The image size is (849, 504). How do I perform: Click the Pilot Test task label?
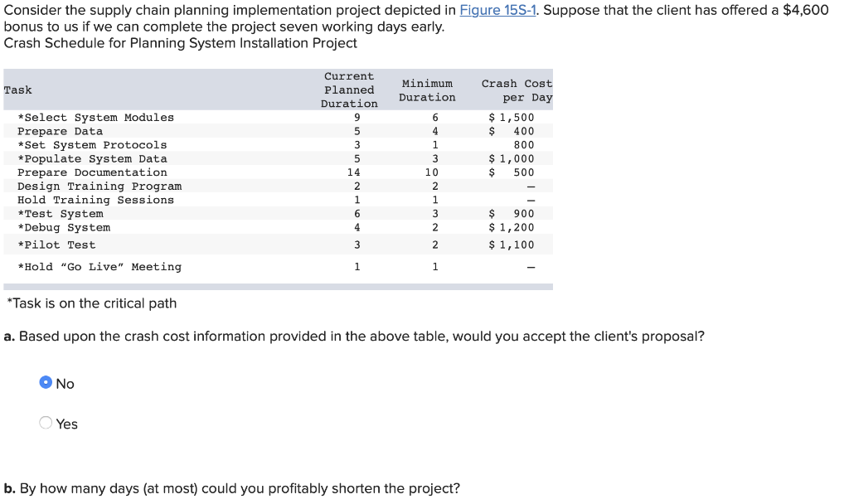click(56, 245)
